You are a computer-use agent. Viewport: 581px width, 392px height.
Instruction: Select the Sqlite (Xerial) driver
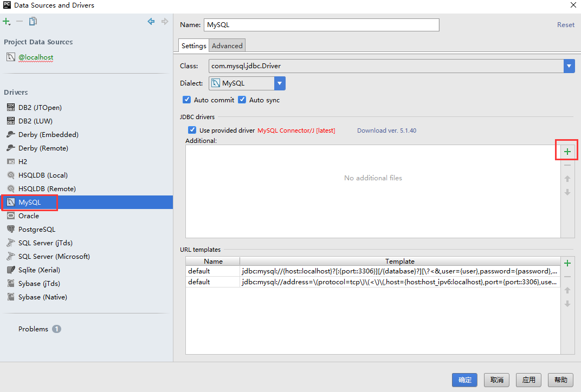pos(39,270)
